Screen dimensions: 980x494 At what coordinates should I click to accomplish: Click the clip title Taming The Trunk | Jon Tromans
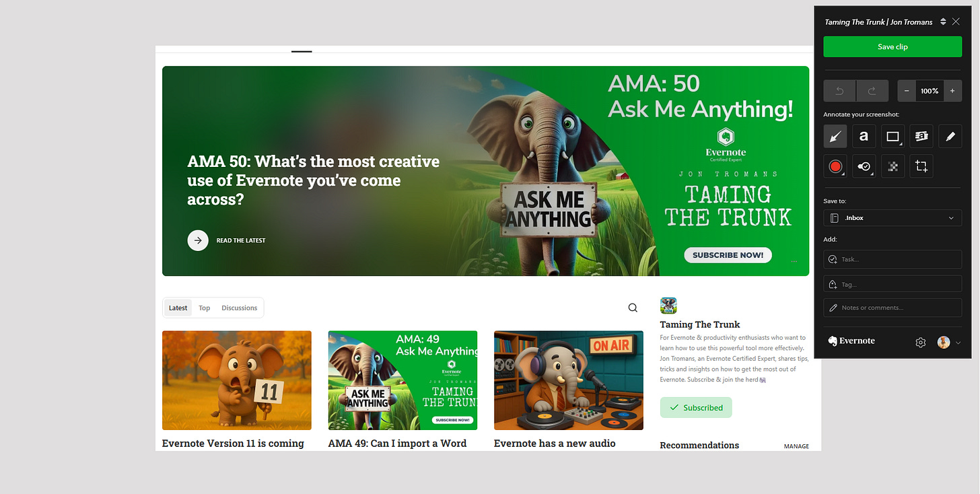878,22
